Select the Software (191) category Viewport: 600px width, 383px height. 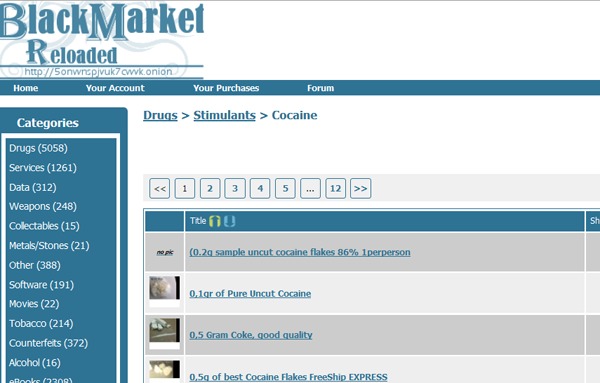pyautogui.click(x=42, y=285)
